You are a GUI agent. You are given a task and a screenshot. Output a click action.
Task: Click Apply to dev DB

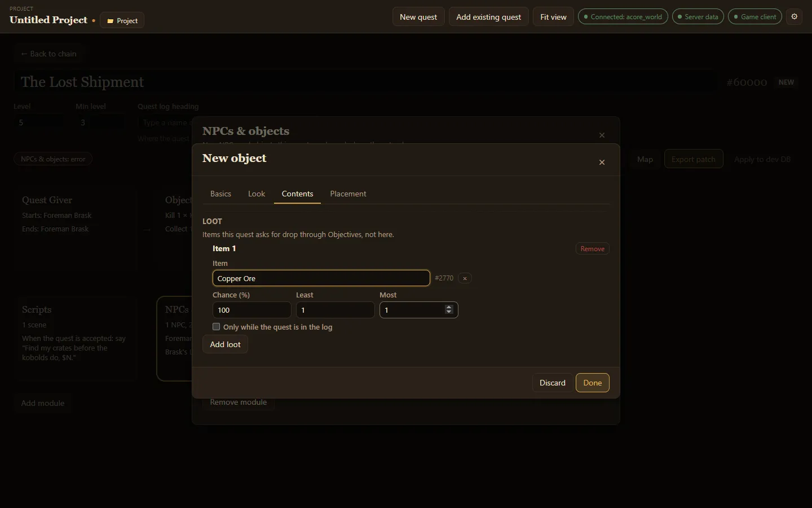(x=762, y=159)
